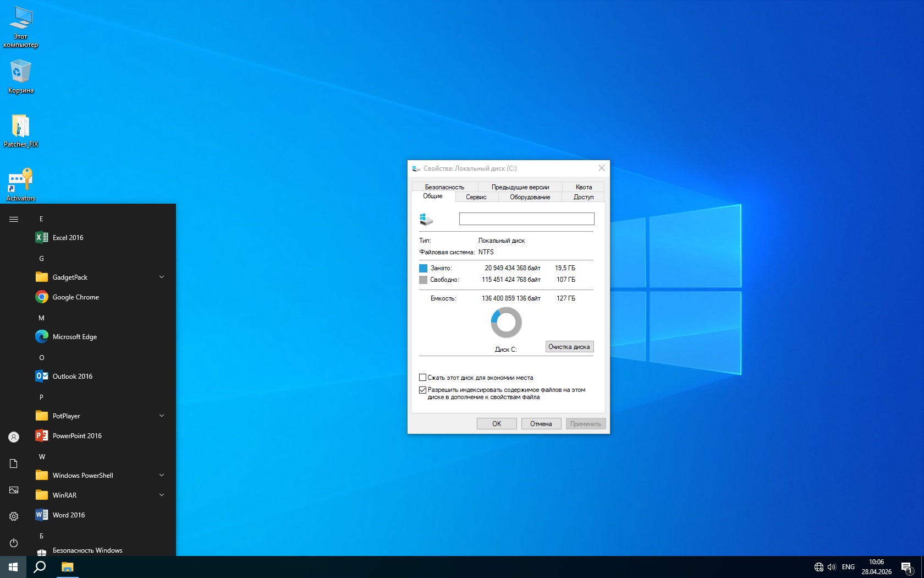Switch to the Безопасность tab
The image size is (924, 578).
pos(444,187)
